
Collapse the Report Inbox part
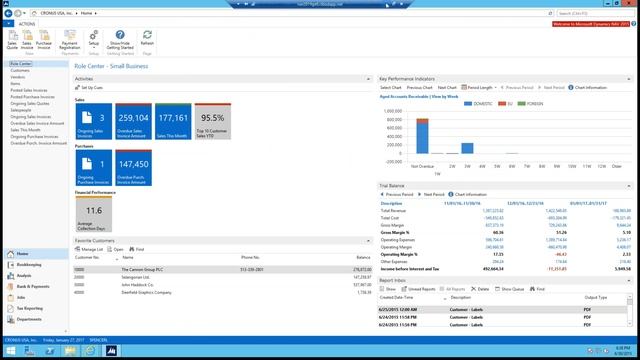pos(629,280)
